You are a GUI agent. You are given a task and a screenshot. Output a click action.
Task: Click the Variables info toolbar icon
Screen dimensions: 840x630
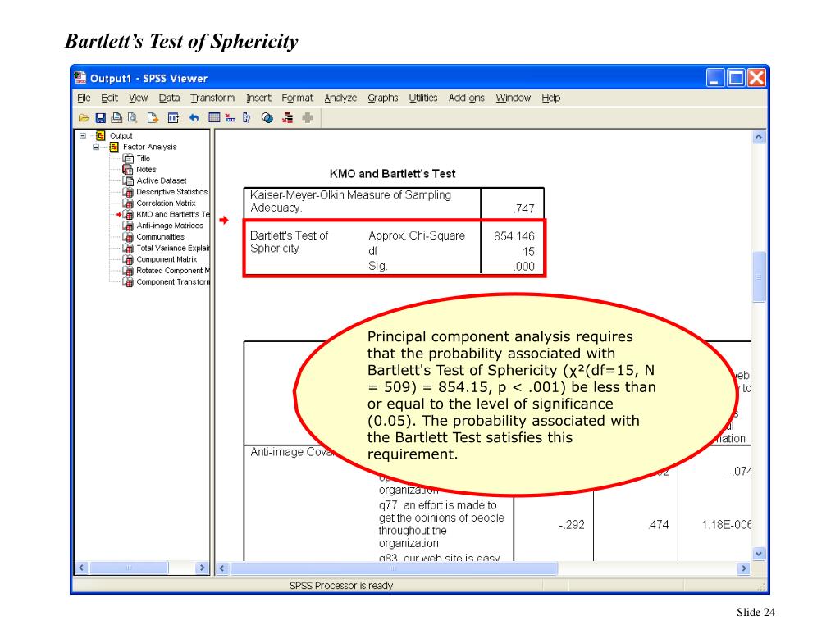click(x=246, y=118)
